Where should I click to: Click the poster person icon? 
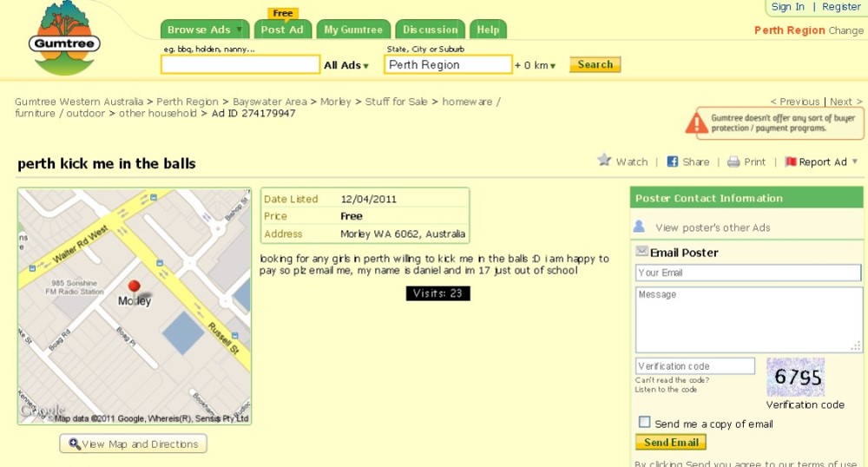[639, 227]
